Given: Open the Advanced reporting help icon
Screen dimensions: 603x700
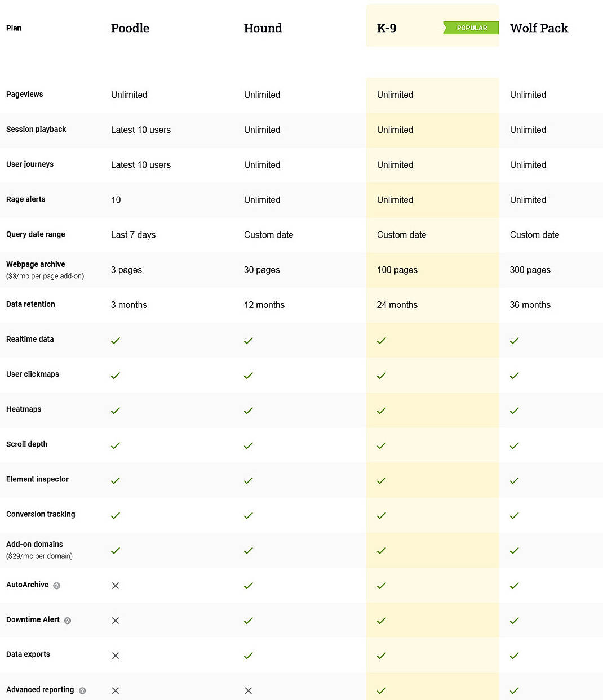Looking at the screenshot, I should pyautogui.click(x=82, y=690).
